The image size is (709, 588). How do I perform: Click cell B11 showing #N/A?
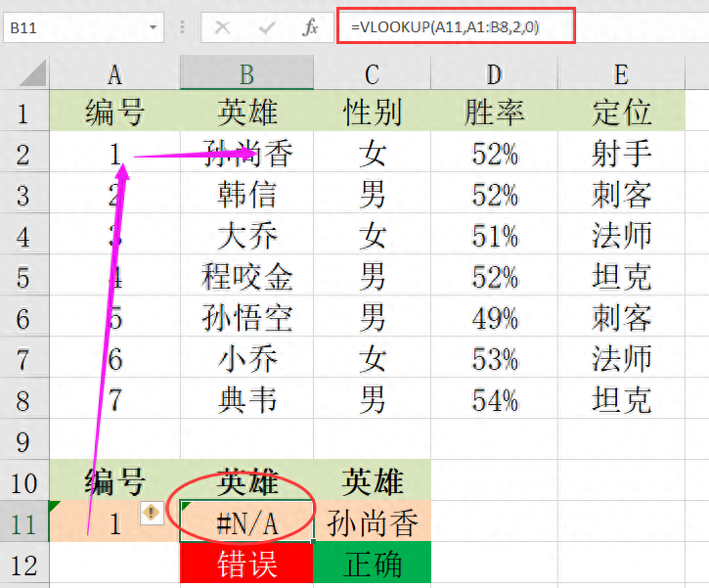(246, 523)
